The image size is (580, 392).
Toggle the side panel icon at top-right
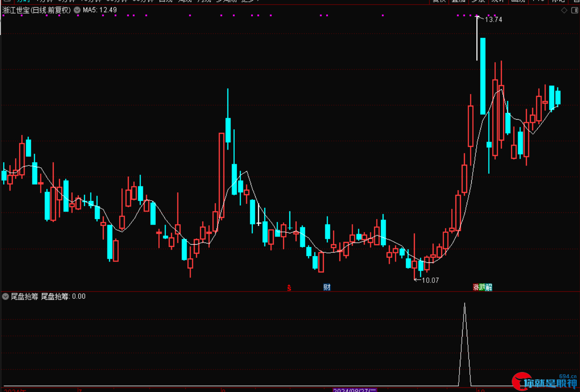coord(574,10)
